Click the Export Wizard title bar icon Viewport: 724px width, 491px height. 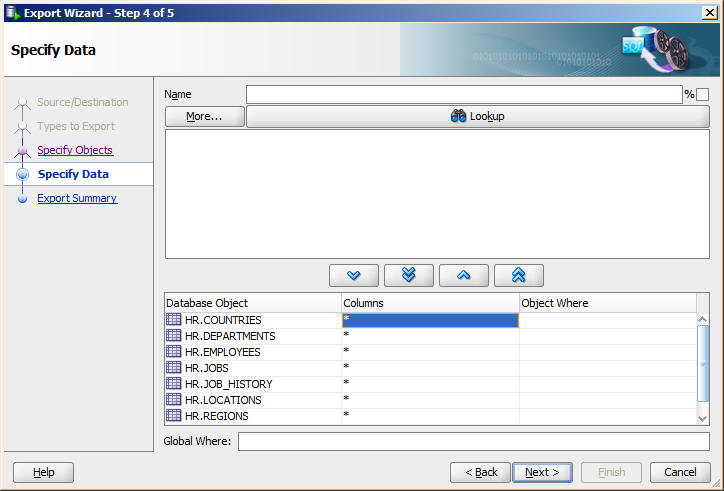coord(12,13)
